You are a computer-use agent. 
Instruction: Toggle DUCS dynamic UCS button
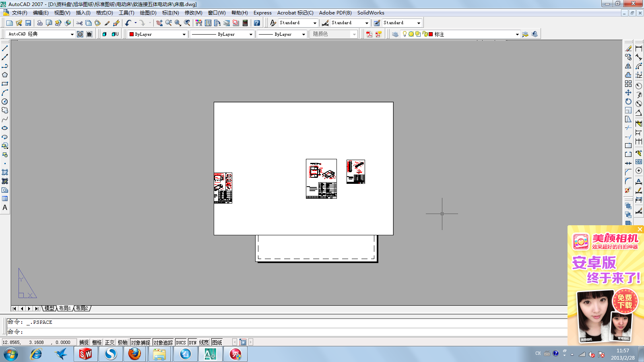pyautogui.click(x=181, y=342)
